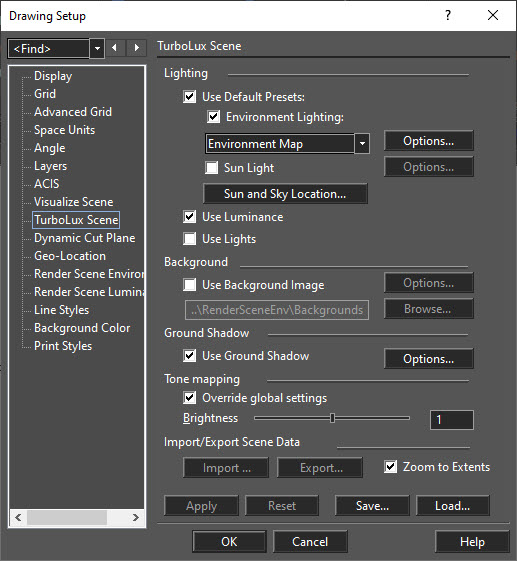This screenshot has width=517, height=561.
Task: Click into the Find search field
Action: (x=48, y=48)
